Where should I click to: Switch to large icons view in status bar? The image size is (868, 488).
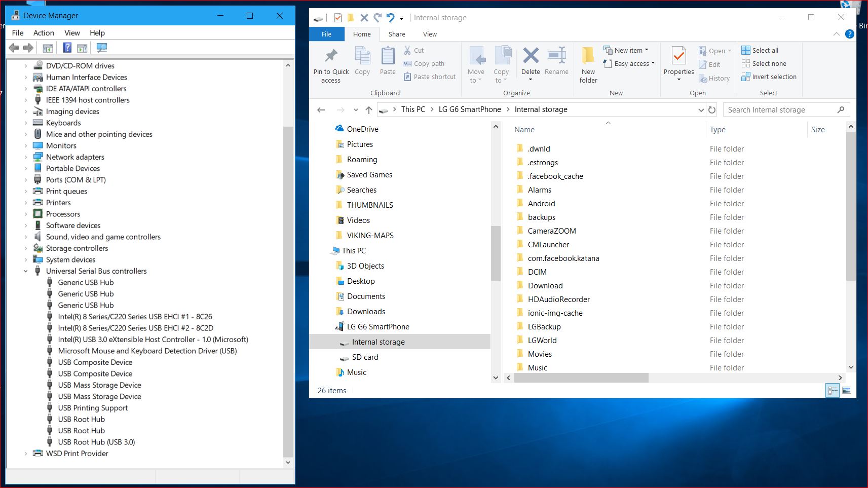coord(847,390)
